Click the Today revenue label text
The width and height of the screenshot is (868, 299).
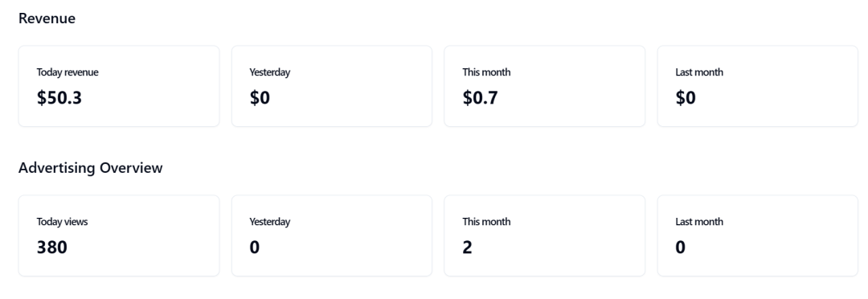coord(68,72)
